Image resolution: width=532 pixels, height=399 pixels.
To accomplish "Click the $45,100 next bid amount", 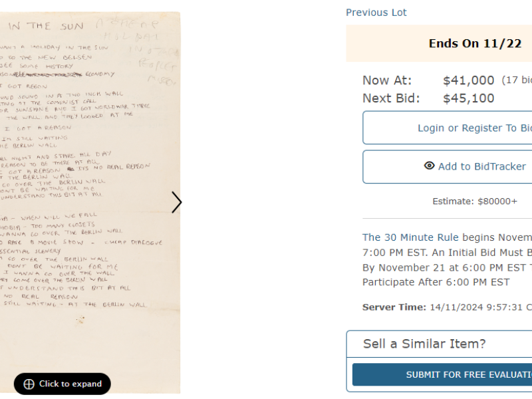I will tap(468, 98).
